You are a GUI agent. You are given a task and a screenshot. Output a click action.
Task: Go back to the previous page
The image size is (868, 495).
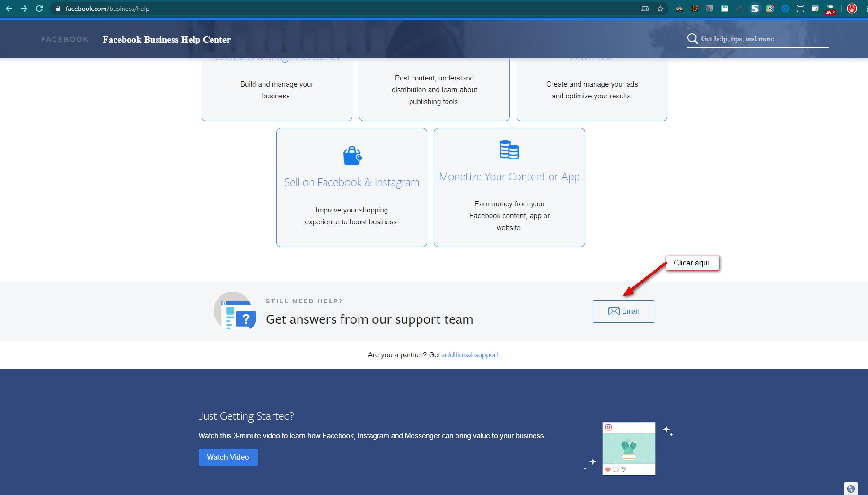[9, 9]
